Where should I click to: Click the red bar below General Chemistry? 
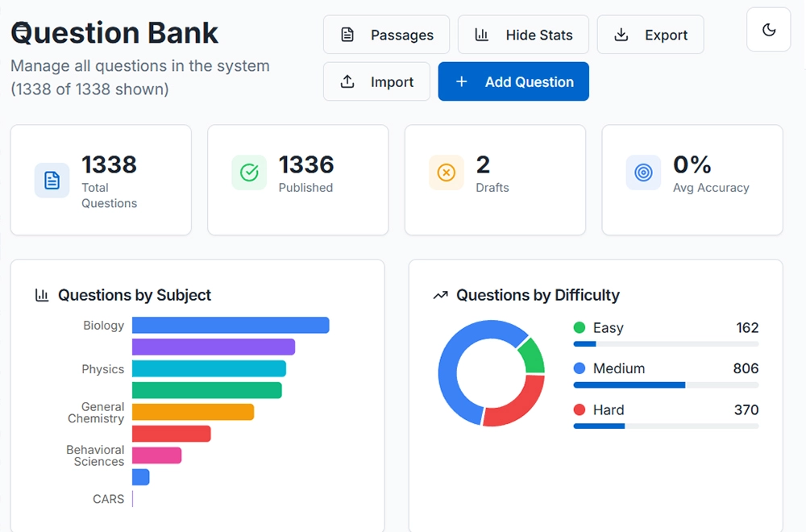point(172,434)
